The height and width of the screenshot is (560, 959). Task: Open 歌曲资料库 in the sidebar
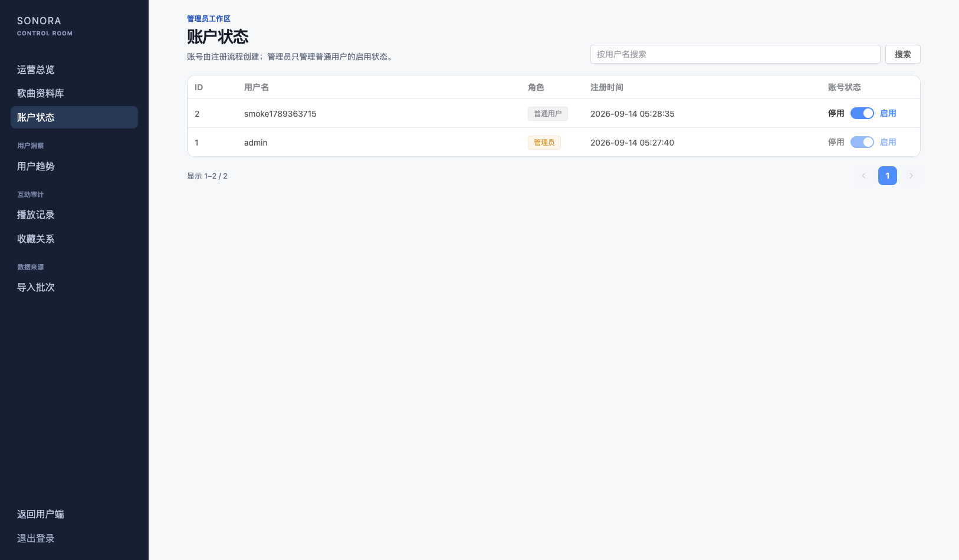tap(74, 93)
